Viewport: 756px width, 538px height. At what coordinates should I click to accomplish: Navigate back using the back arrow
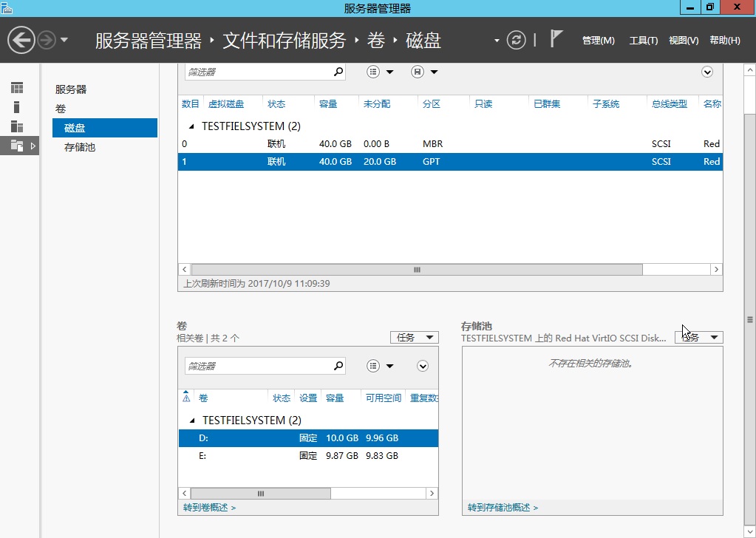pyautogui.click(x=21, y=39)
